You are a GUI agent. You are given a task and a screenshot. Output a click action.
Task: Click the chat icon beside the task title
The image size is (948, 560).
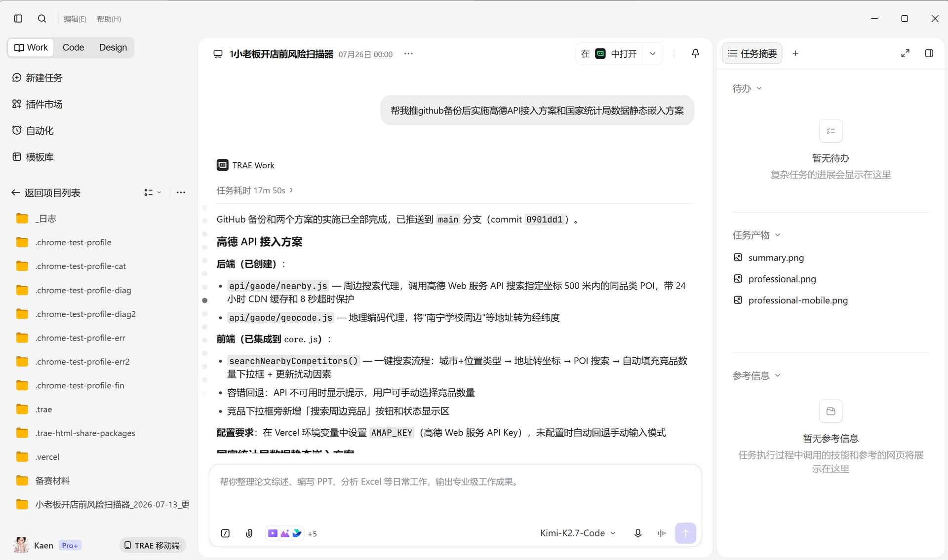tap(218, 54)
